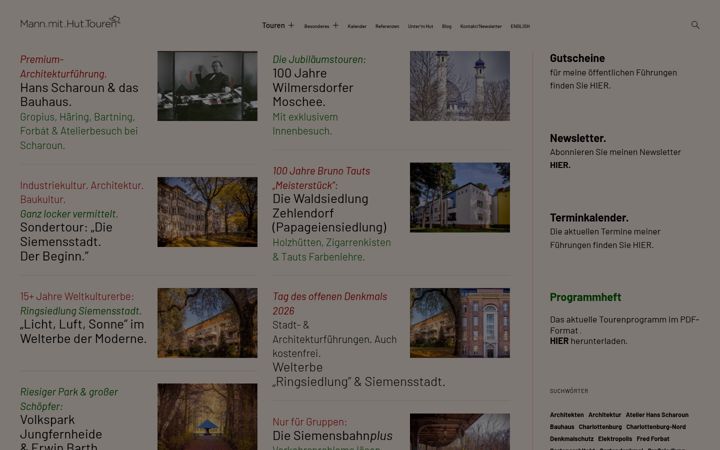Click the Gutscheine heading
720x450 pixels.
pos(577,58)
